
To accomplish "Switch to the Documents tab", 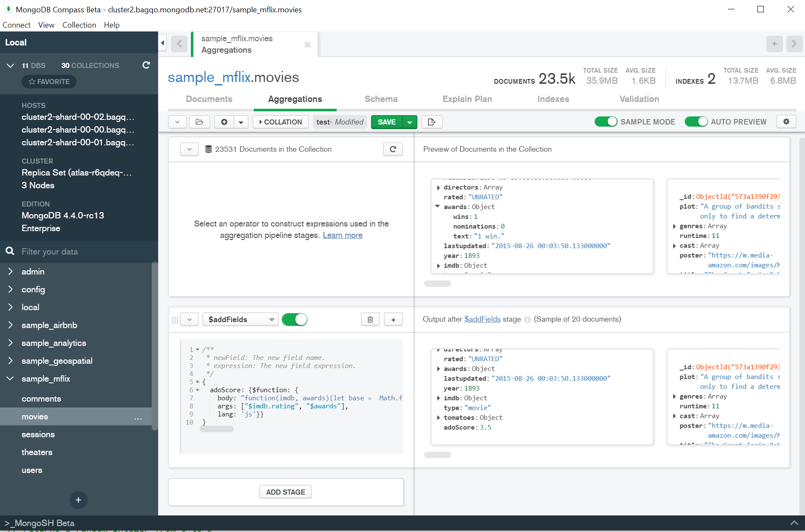I will tap(209, 99).
